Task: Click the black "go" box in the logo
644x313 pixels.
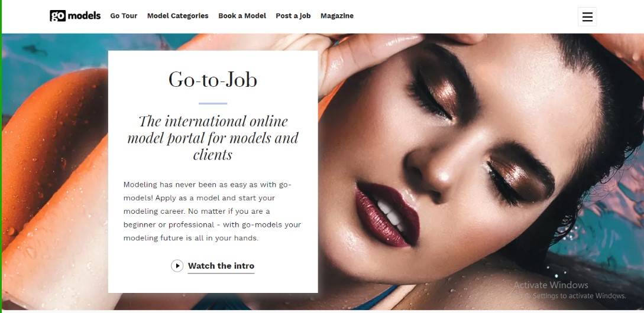Action: (57, 16)
